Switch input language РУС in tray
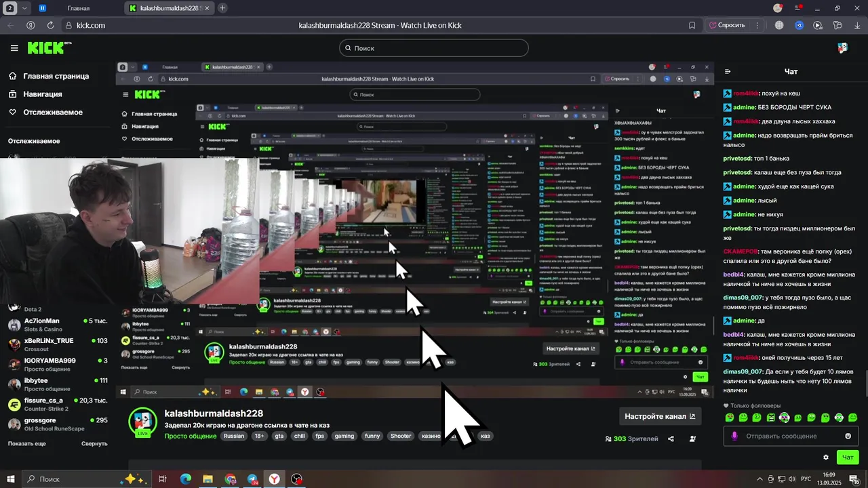The width and height of the screenshot is (868, 488). pos(806,479)
